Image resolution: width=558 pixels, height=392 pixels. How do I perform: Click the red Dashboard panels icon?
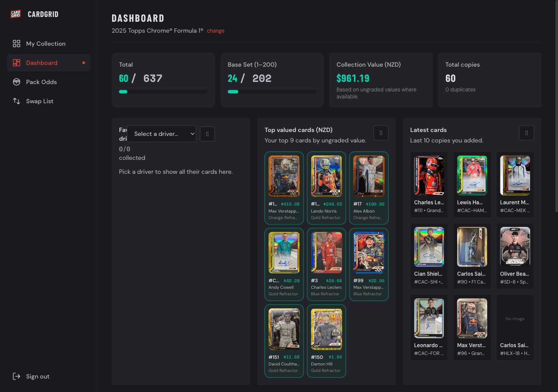(17, 63)
